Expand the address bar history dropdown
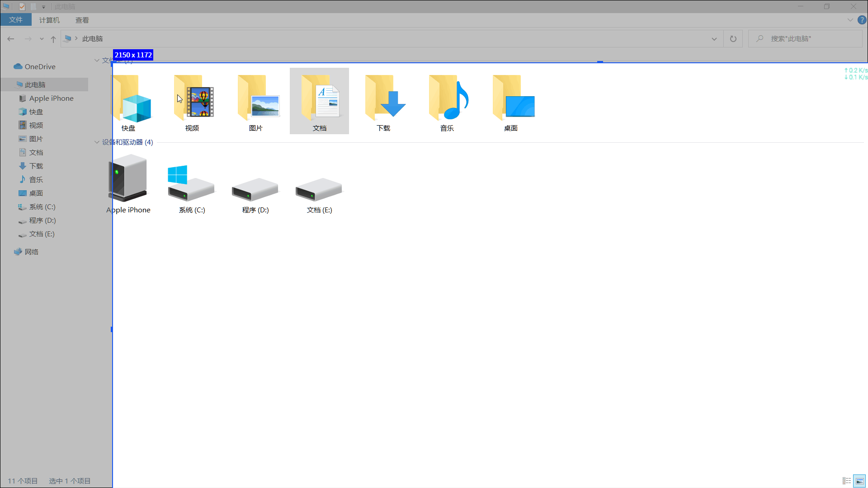Image resolution: width=868 pixels, height=488 pixels. [714, 39]
